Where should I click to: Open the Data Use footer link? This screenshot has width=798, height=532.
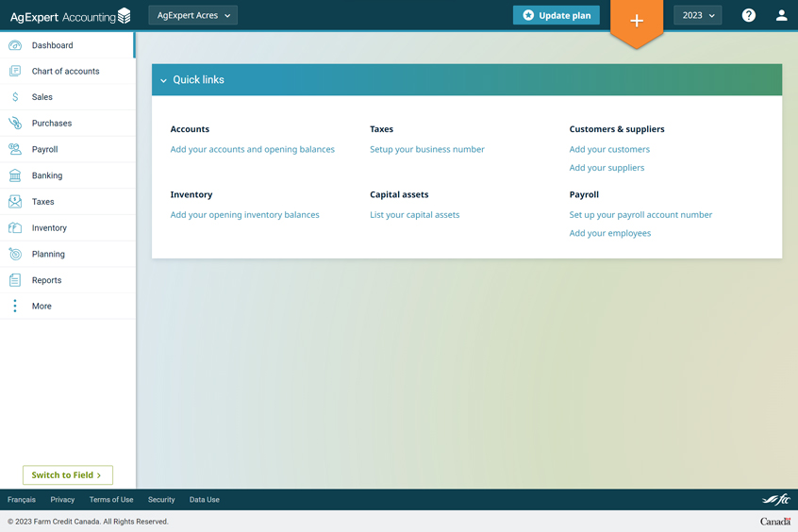click(204, 499)
